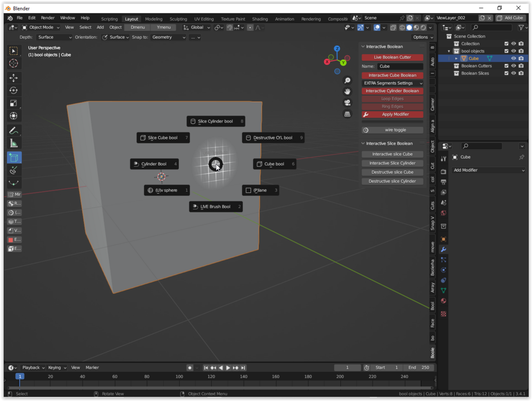Select the Transform tool
This screenshot has height=401, width=532.
pyautogui.click(x=14, y=116)
